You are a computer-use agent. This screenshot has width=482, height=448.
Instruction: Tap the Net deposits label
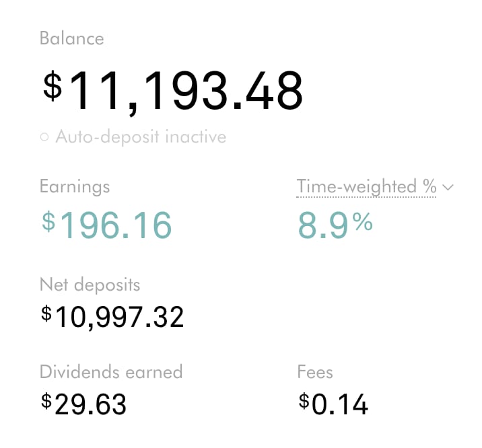coord(90,285)
